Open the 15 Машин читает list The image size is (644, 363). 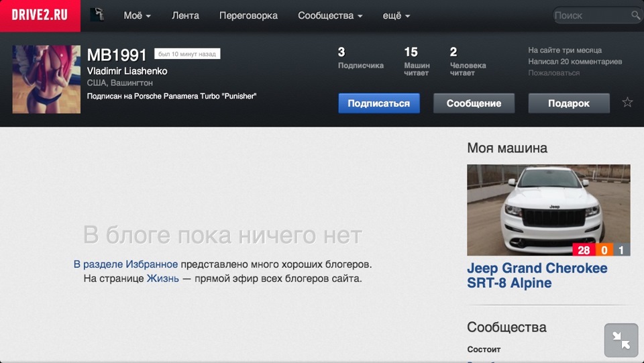pyautogui.click(x=417, y=62)
